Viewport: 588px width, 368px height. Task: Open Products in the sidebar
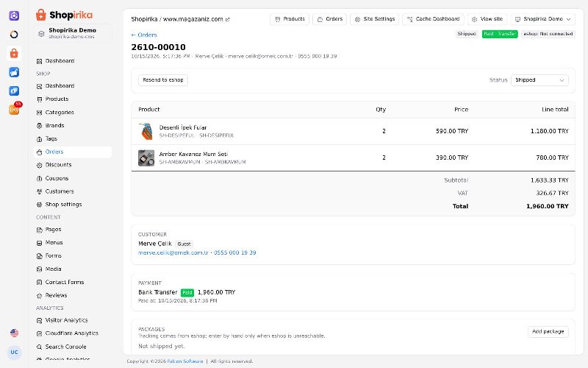coord(57,99)
